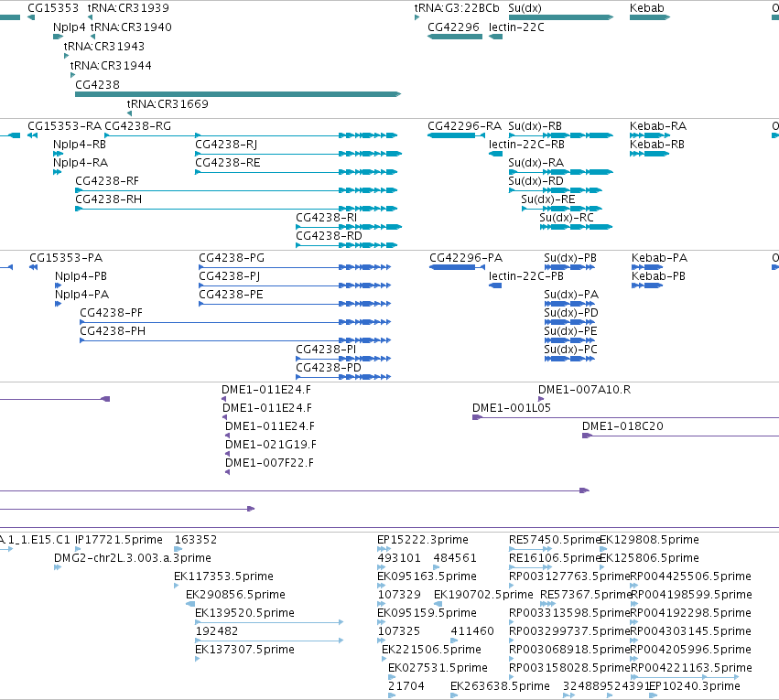Viewport: 779px width, 700px height.
Task: Select clone DME1-001L05
Action: coord(512,408)
